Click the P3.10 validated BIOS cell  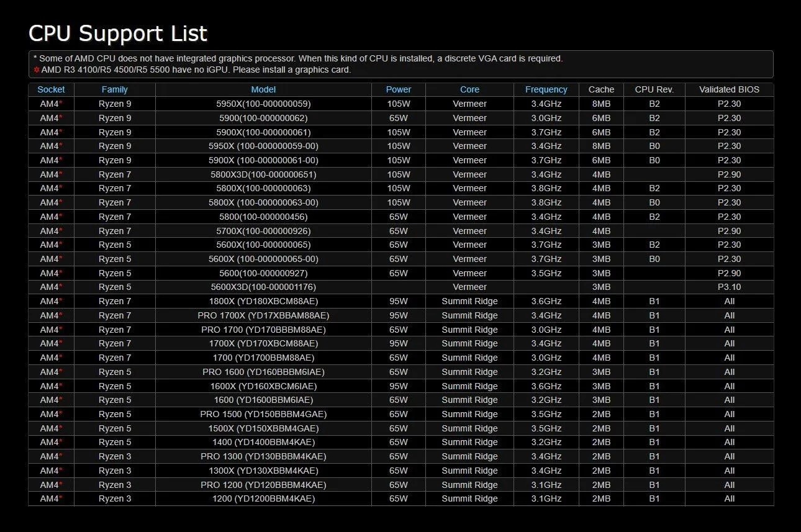(x=729, y=287)
